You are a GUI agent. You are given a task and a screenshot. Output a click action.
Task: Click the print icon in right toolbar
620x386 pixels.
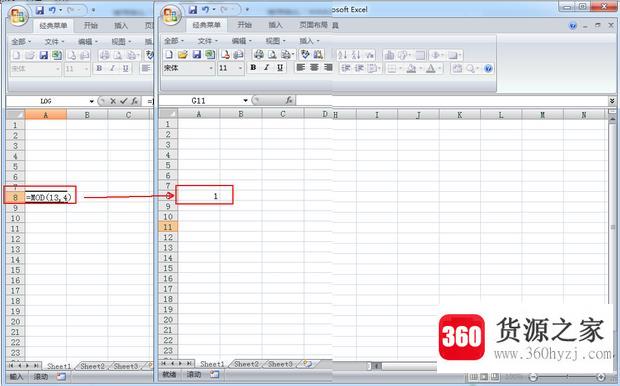click(x=259, y=54)
